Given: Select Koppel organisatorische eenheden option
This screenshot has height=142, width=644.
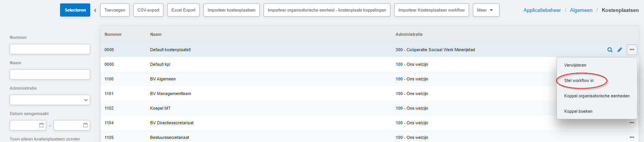Looking at the screenshot, I should [x=597, y=96].
